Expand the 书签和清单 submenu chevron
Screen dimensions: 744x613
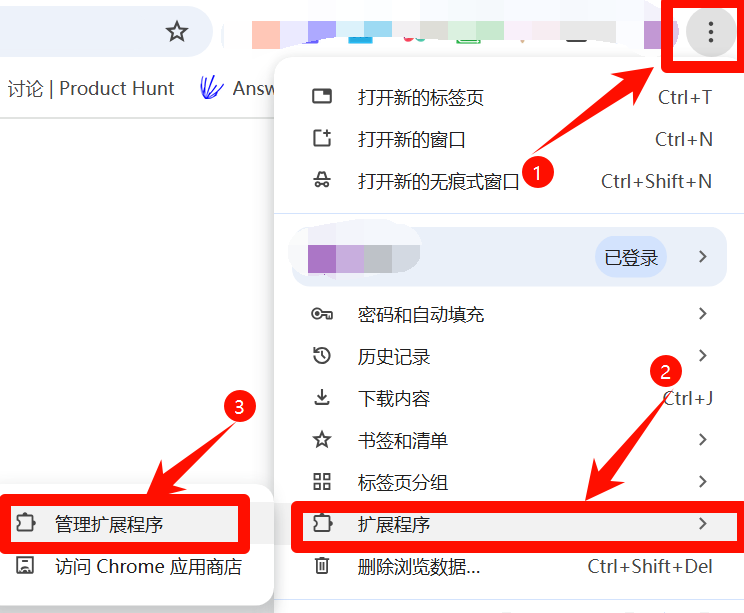click(703, 440)
